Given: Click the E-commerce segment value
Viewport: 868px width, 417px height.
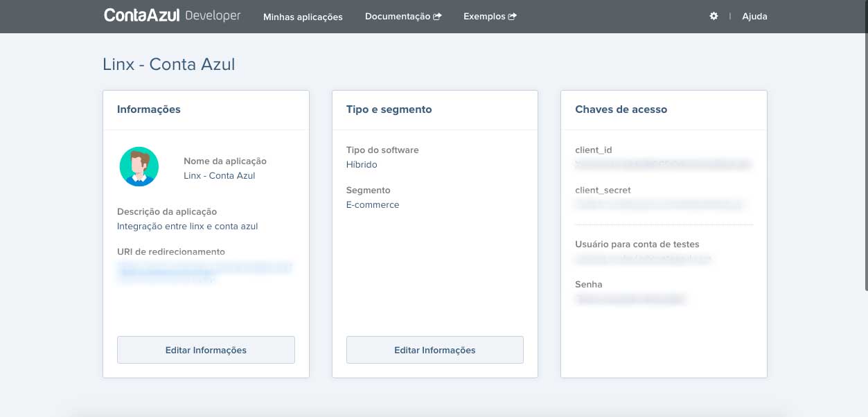Looking at the screenshot, I should 373,205.
